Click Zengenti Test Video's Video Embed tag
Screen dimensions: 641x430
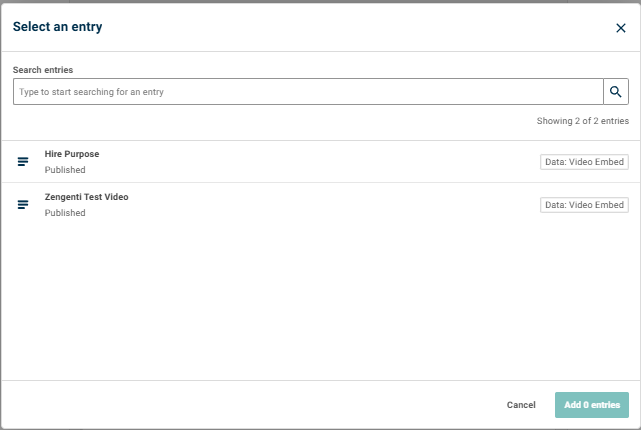coord(584,205)
